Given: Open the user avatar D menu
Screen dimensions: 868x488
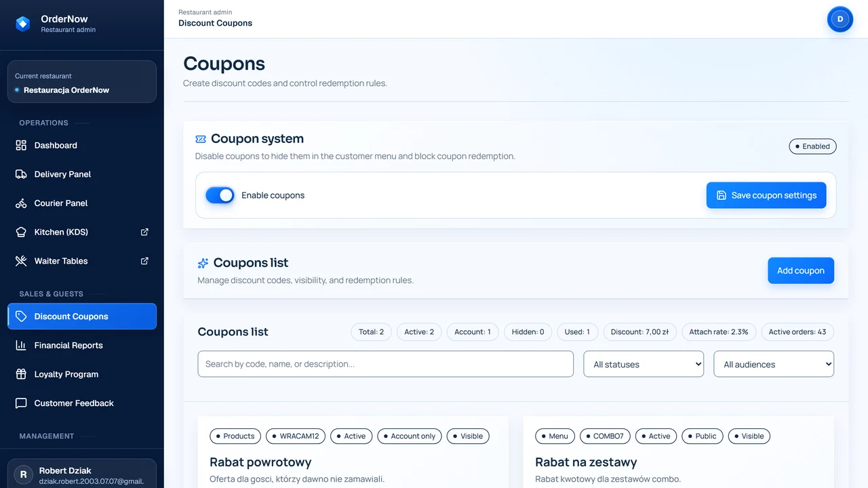Looking at the screenshot, I should 840,19.
